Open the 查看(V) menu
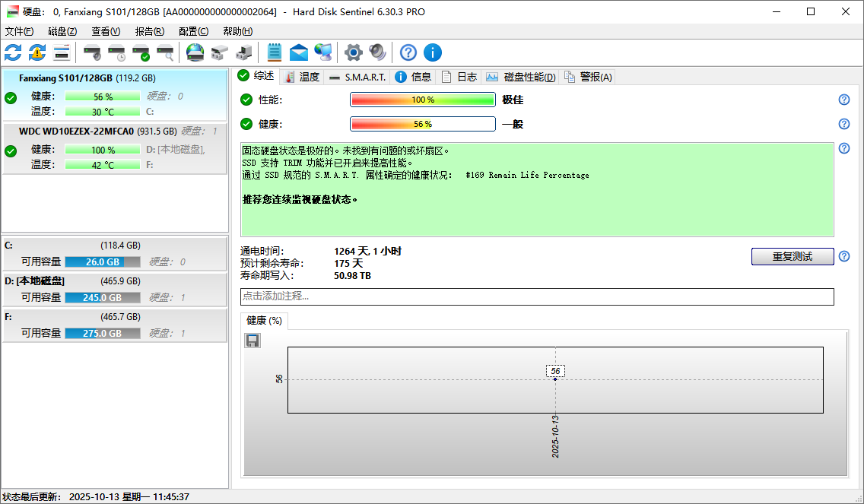 (106, 31)
